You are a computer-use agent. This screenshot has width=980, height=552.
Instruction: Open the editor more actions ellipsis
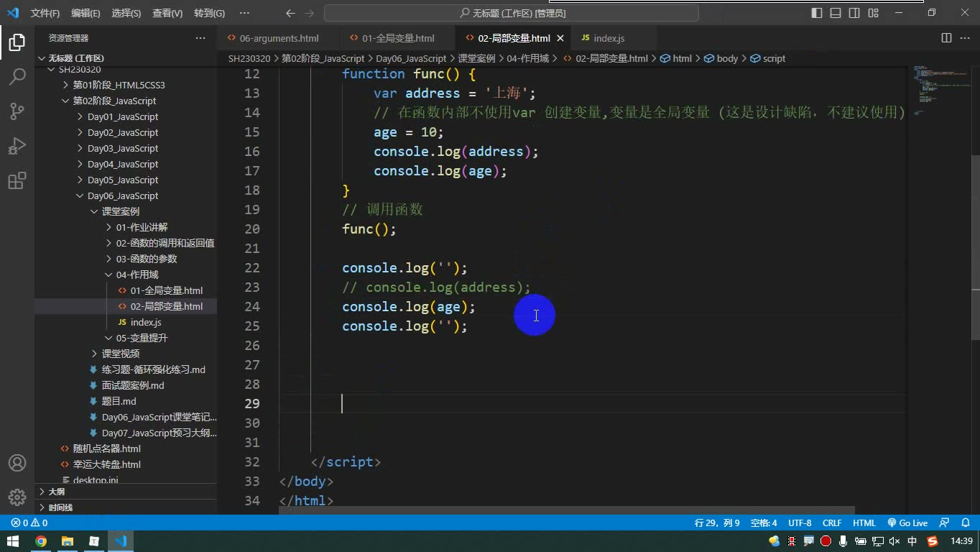coord(963,38)
